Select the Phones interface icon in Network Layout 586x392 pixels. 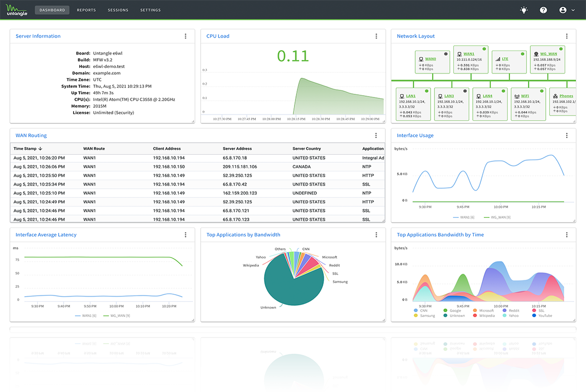[556, 96]
